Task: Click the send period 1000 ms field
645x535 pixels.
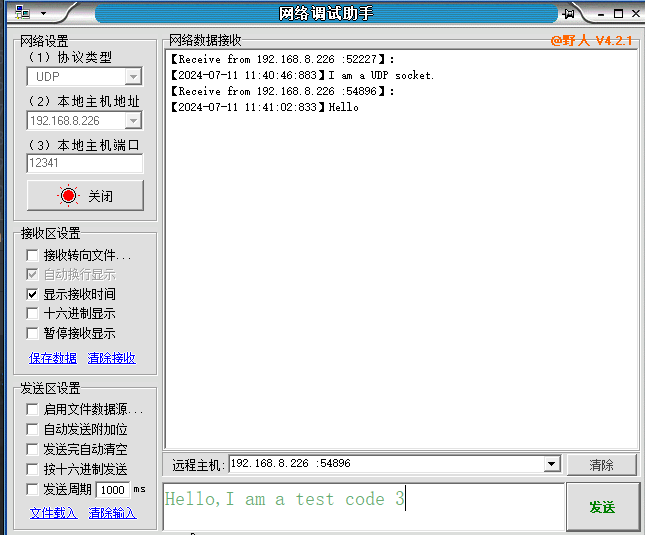Action: (113, 490)
